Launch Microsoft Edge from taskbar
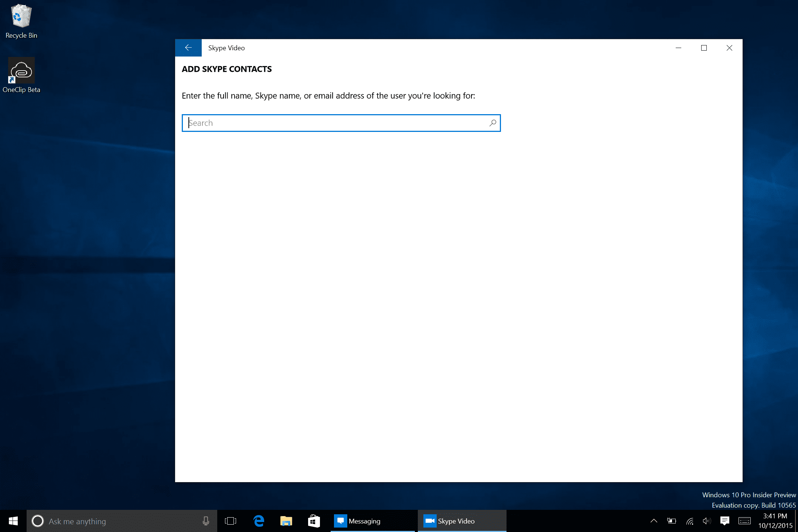 [x=259, y=521]
